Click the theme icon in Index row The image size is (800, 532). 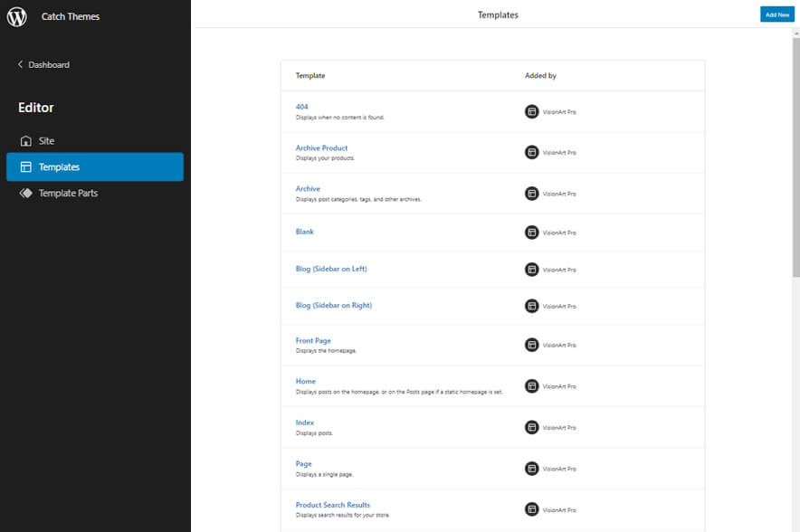click(532, 427)
